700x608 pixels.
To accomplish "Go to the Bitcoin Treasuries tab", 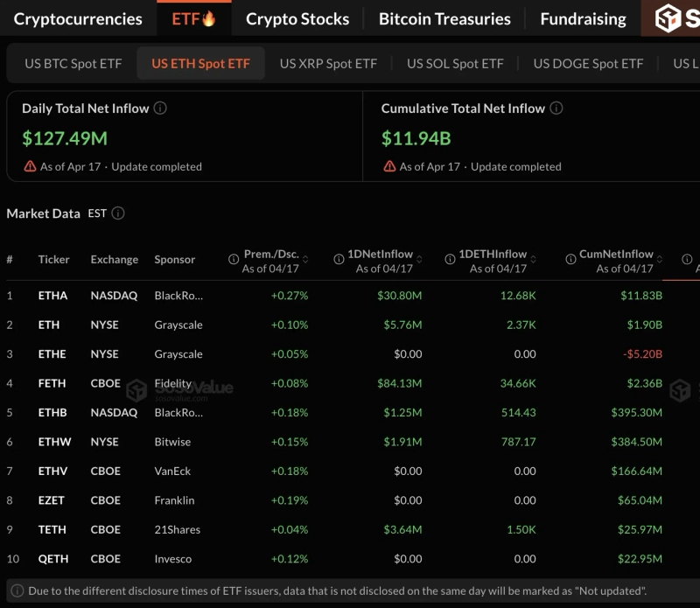I will pyautogui.click(x=444, y=18).
